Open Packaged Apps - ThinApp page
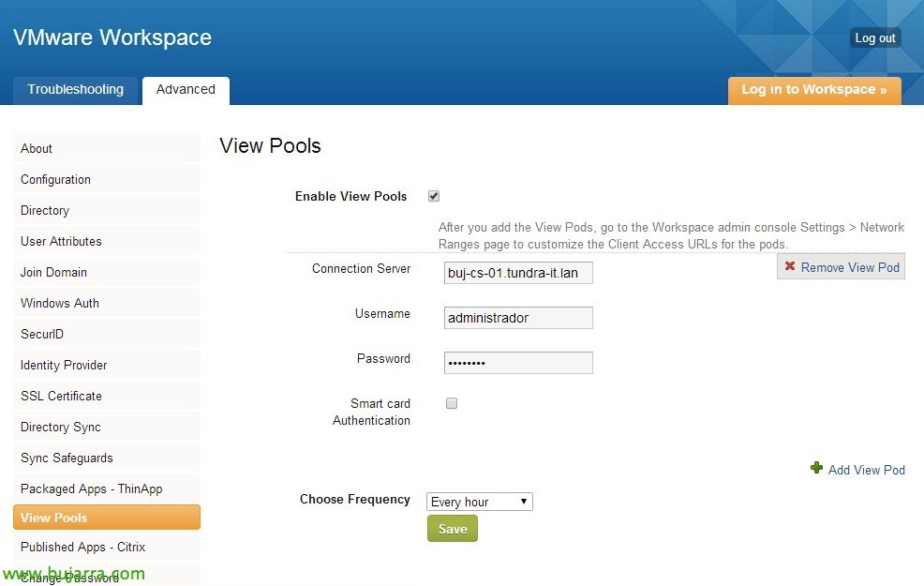 coord(107,488)
